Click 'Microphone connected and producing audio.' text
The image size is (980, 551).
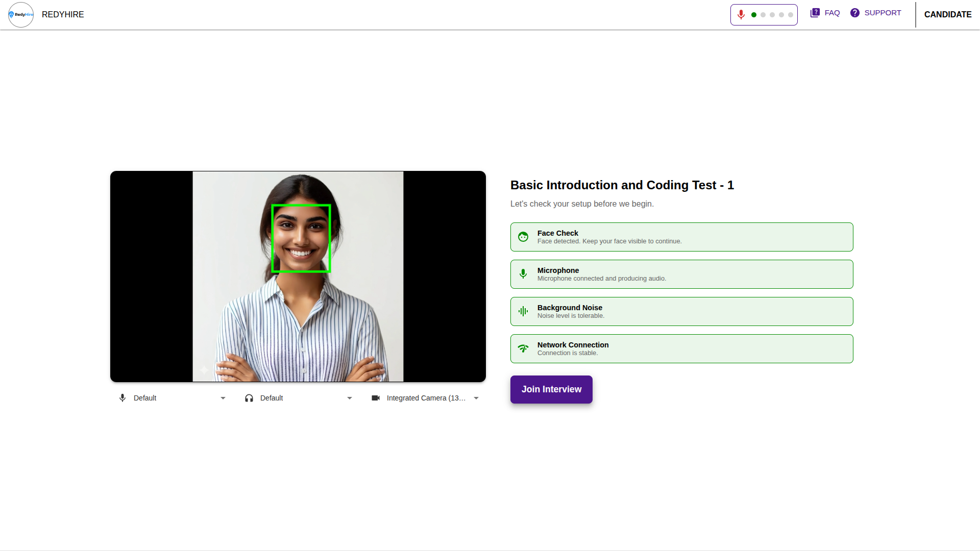pos(602,279)
